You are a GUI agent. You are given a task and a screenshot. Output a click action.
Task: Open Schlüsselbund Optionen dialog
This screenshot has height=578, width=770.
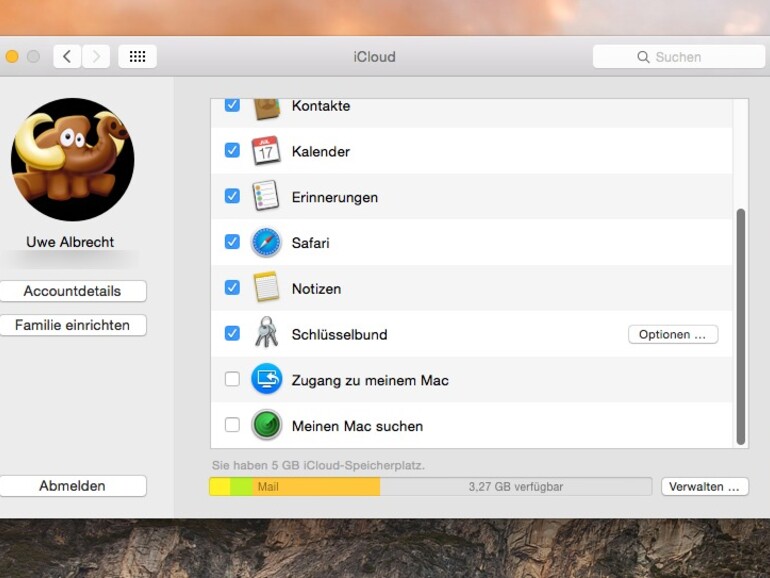(x=672, y=335)
